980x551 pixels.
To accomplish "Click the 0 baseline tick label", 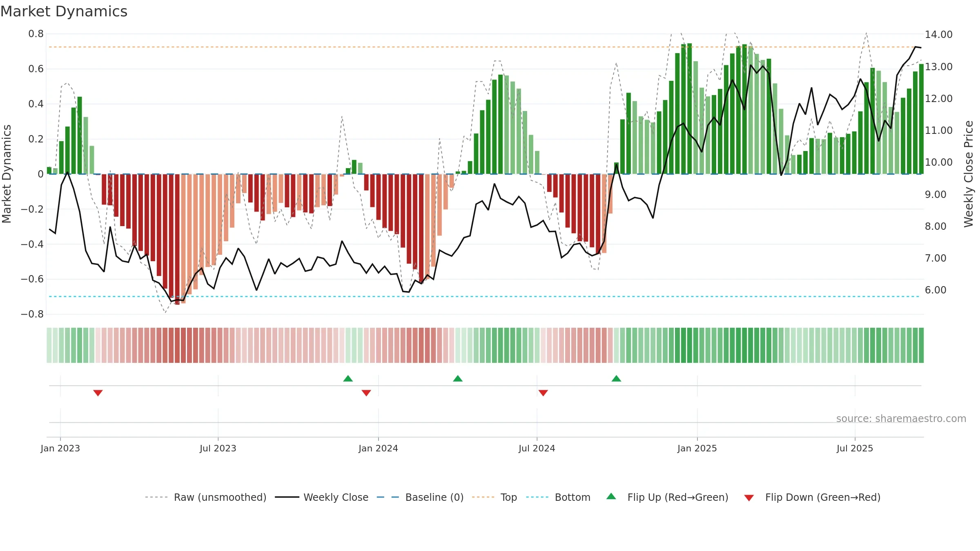I will 41,174.
